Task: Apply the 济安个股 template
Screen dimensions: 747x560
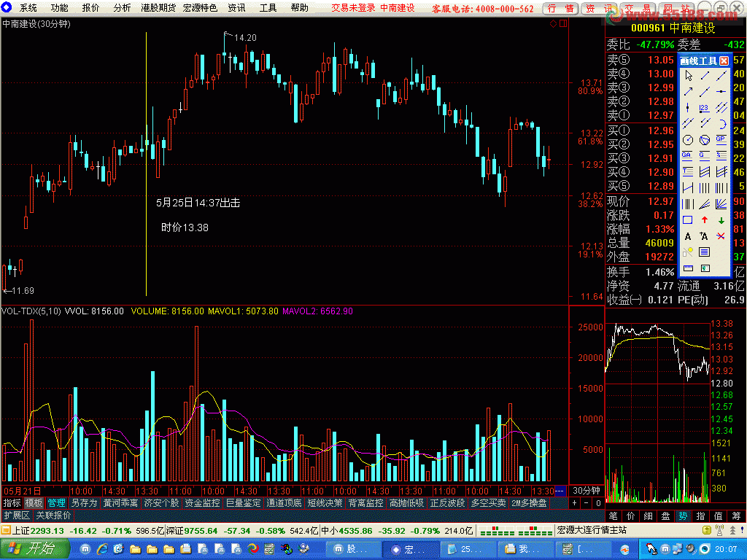Action: click(161, 503)
